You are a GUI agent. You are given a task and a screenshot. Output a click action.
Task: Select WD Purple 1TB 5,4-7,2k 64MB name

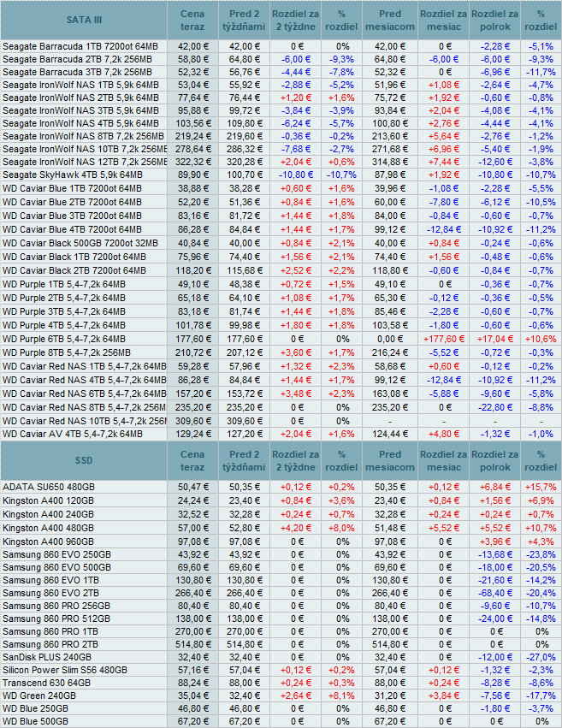tap(64, 285)
